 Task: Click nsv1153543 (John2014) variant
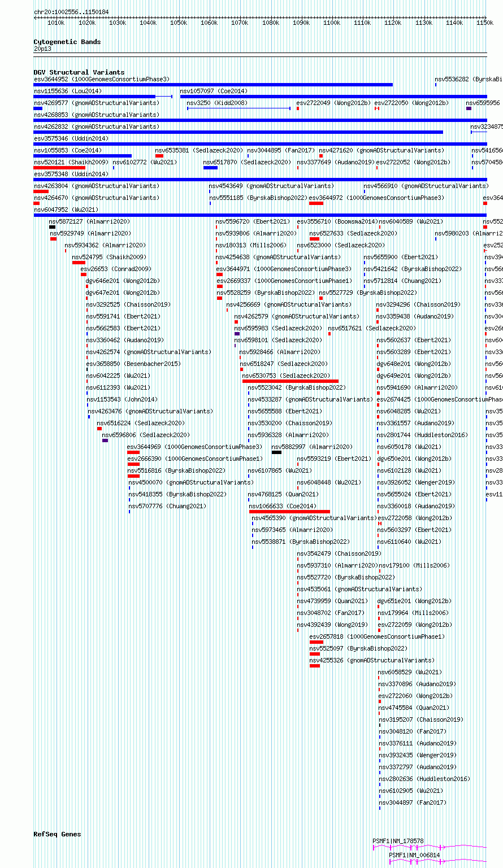(122, 399)
